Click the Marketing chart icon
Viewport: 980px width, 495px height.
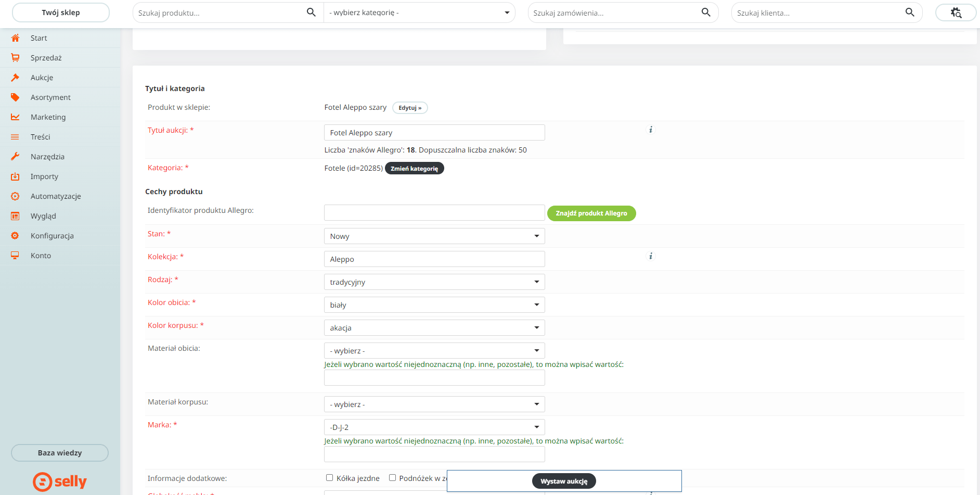(15, 117)
